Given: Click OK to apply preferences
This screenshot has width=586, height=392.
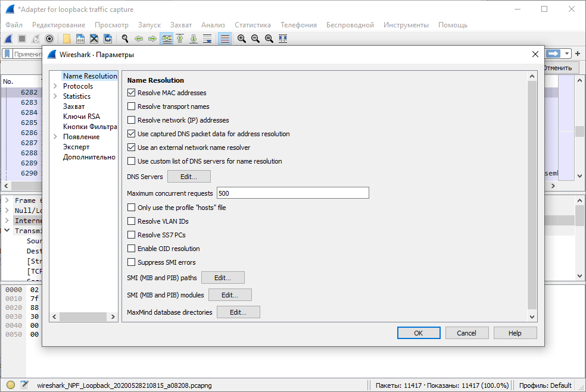Looking at the screenshot, I should pyautogui.click(x=419, y=333).
